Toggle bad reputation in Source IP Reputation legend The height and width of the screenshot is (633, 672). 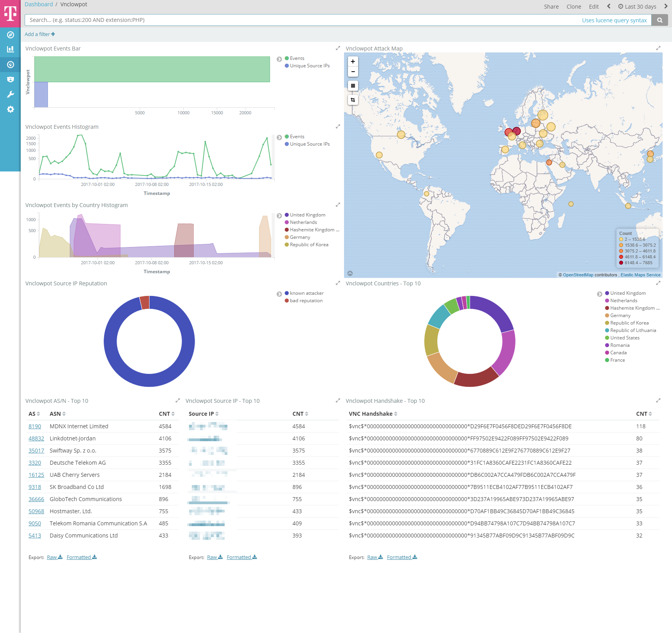click(306, 301)
